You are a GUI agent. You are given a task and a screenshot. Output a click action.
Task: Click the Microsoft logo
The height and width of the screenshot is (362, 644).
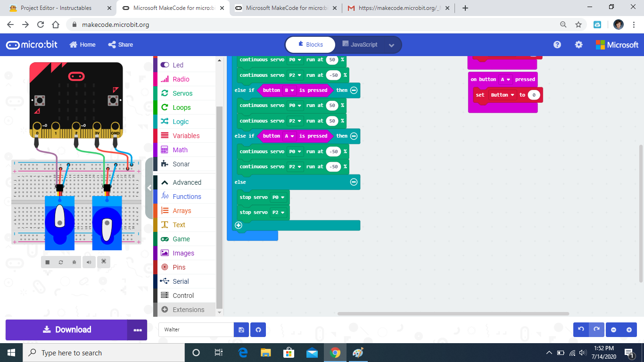(x=617, y=45)
